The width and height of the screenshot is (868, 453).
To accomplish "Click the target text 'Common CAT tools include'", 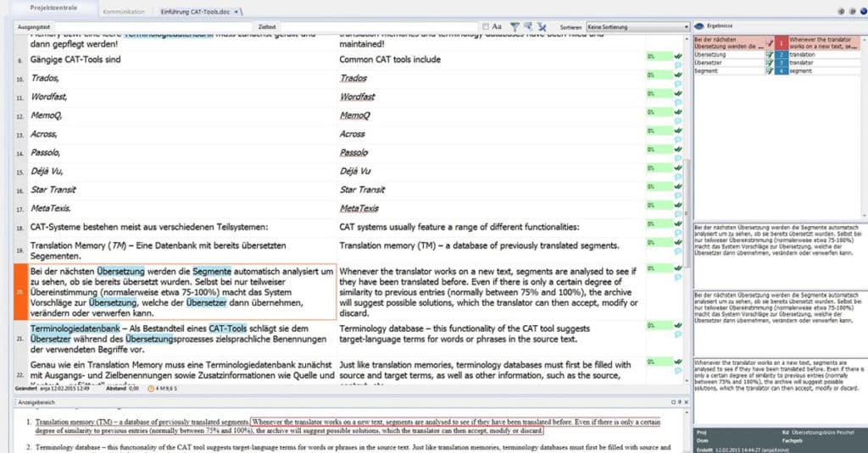I will 390,59.
